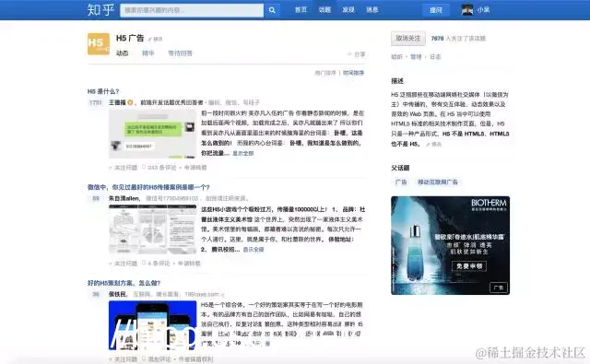The image size is (590, 364).
Task: Focus the top search input box
Action: [x=192, y=10]
